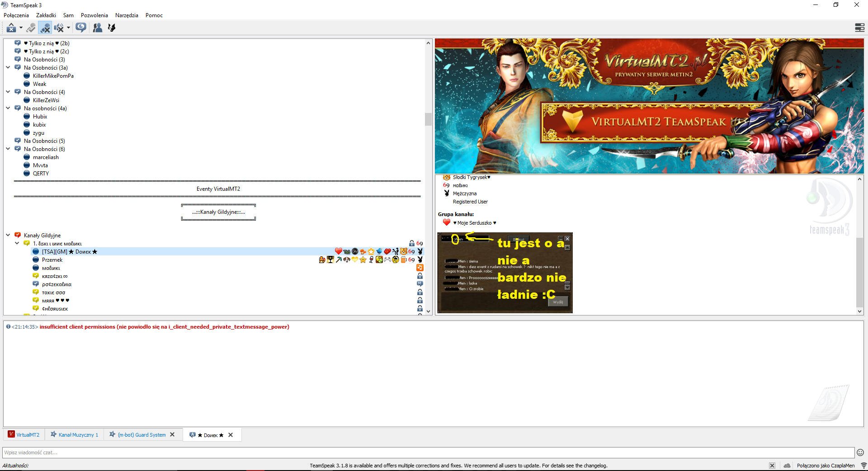Click the orange music note channel icon
The width and height of the screenshot is (868, 471).
tap(420, 268)
